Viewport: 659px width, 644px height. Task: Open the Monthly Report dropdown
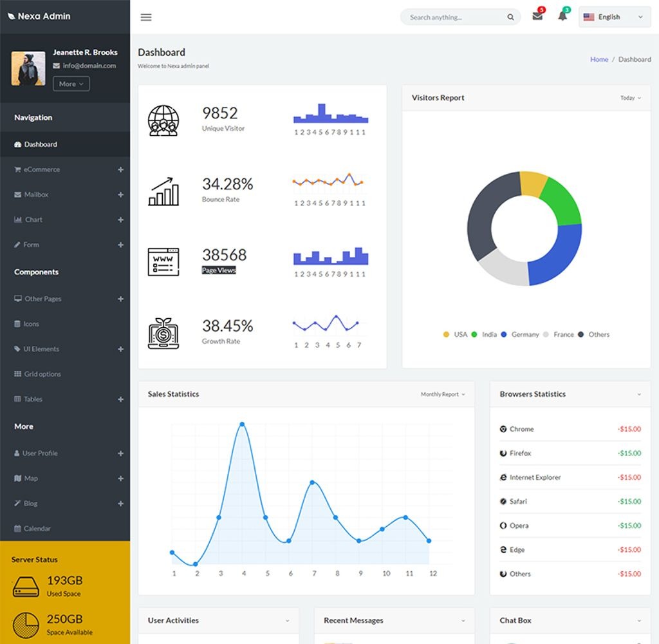click(x=443, y=394)
